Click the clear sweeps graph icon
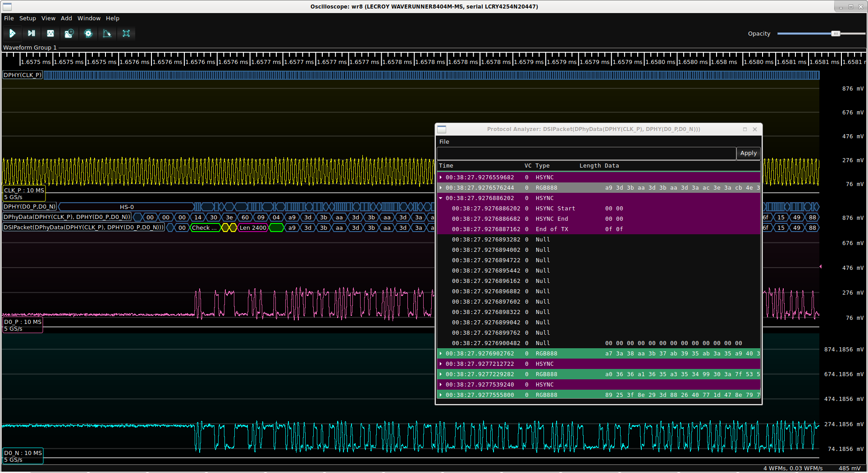868x473 pixels. [x=107, y=33]
